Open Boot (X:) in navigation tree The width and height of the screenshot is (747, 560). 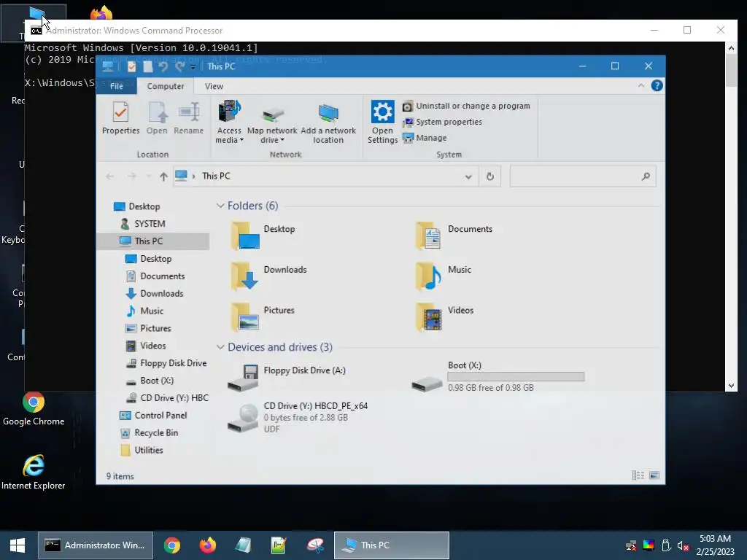point(150,381)
